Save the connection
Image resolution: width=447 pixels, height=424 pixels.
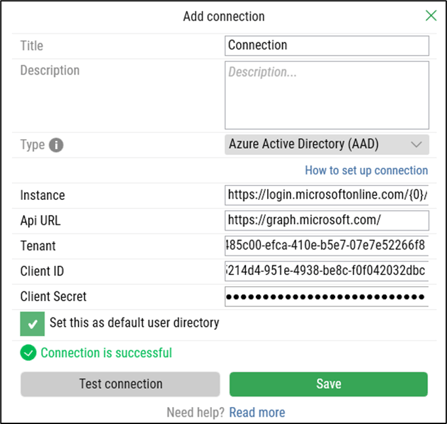pyautogui.click(x=329, y=384)
